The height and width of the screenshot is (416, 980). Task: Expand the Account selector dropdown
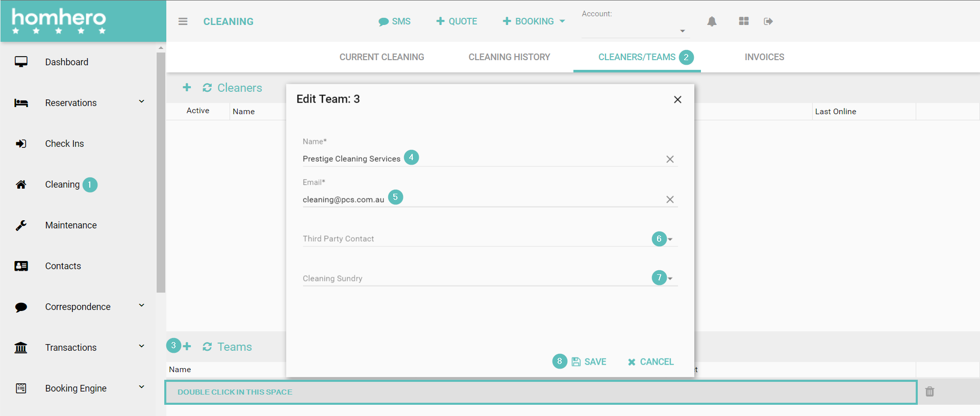[682, 31]
